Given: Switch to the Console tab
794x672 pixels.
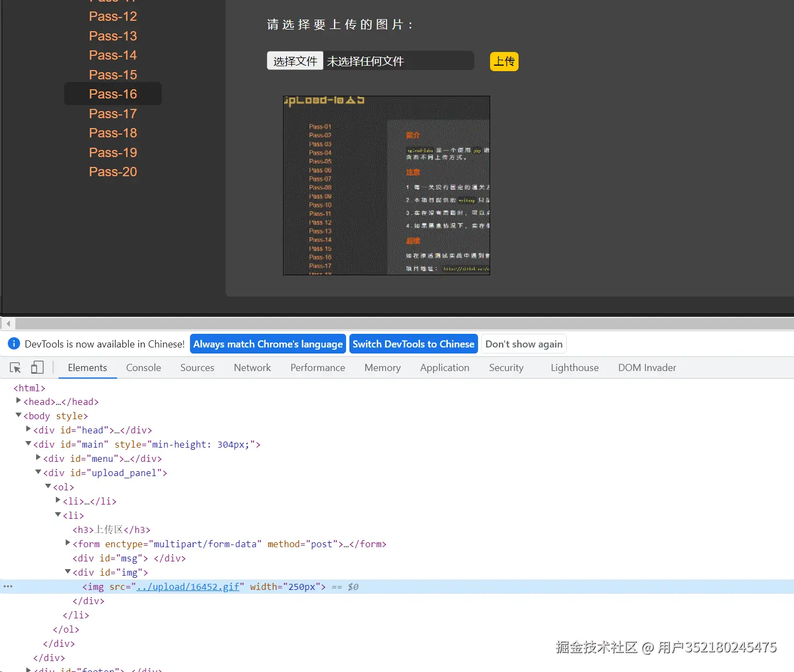Looking at the screenshot, I should pyautogui.click(x=143, y=368).
